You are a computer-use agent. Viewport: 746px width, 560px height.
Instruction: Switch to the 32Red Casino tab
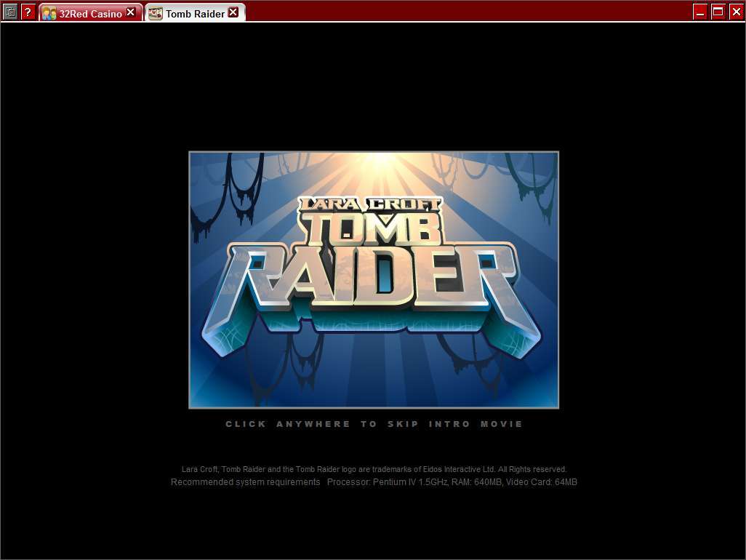point(90,14)
